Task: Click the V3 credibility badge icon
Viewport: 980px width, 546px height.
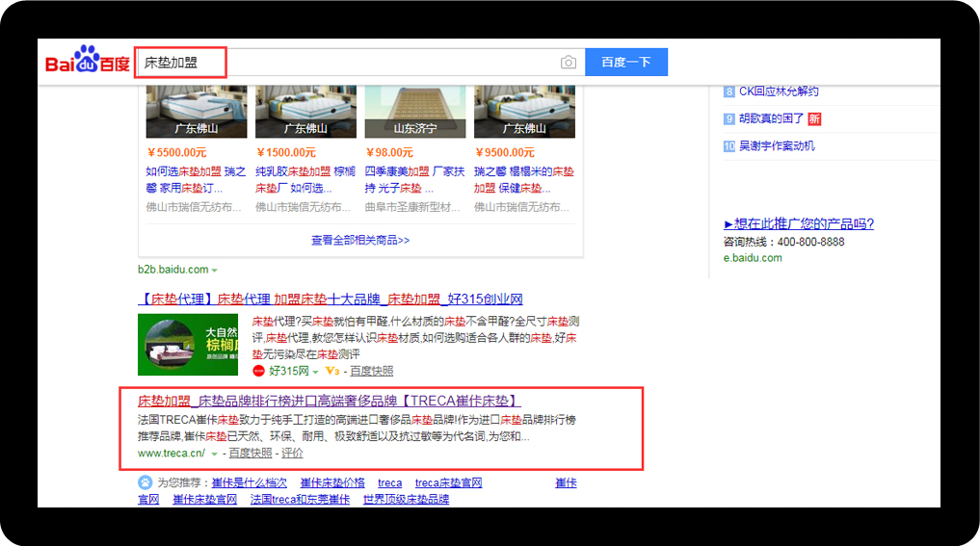Action: click(x=332, y=371)
